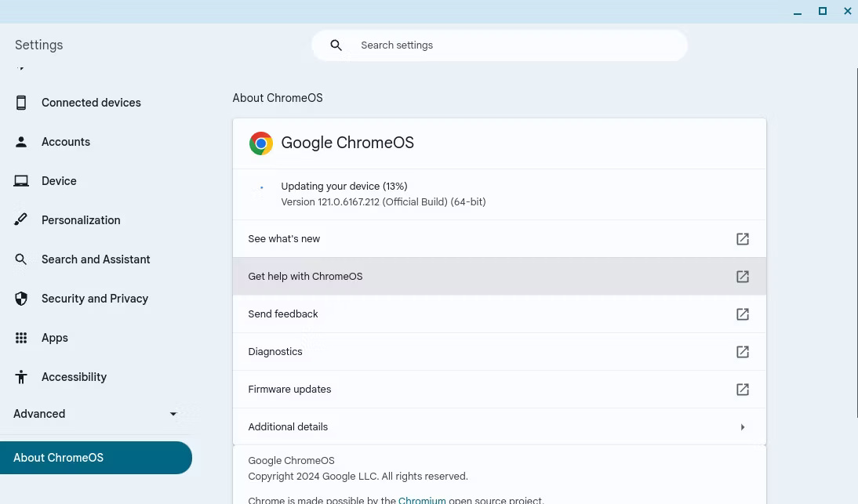858x504 pixels.
Task: Select the Accounts person icon
Action: 21,141
